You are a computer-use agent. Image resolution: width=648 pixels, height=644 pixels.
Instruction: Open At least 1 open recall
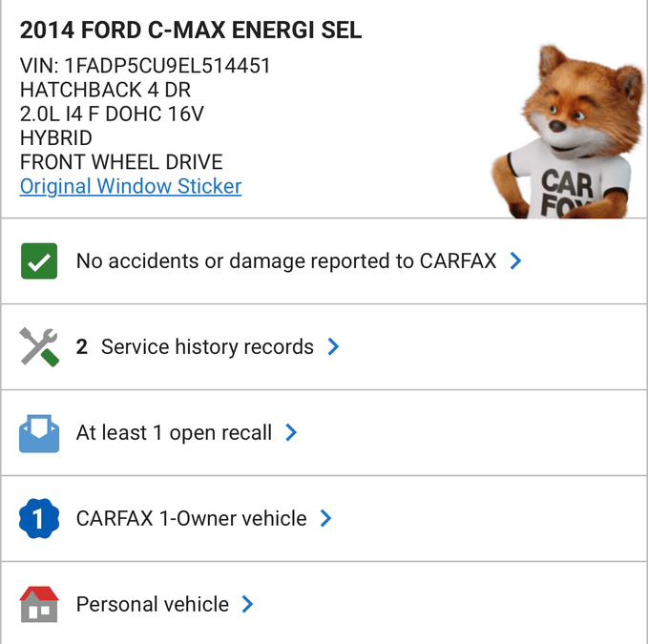174,433
